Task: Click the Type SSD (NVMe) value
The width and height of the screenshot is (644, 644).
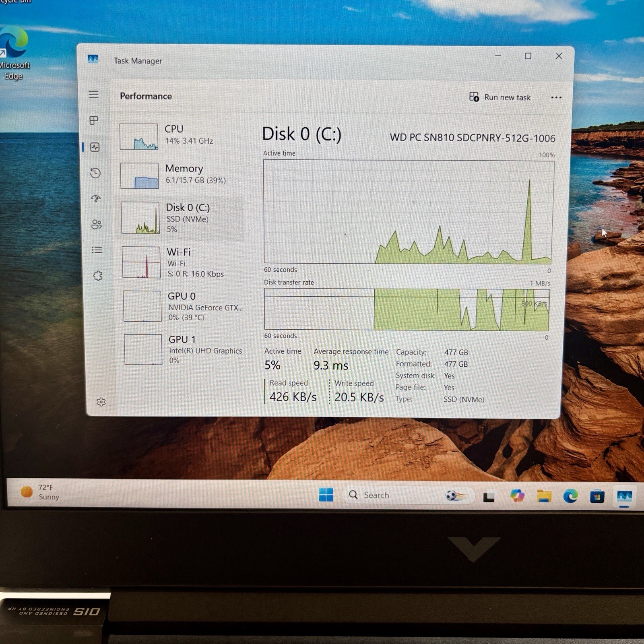Action: point(464,399)
